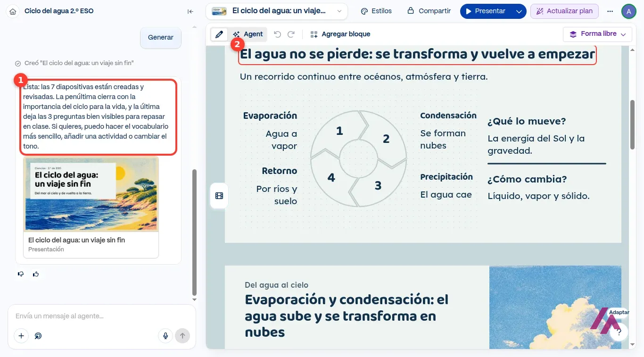644x357 pixels.
Task: Open the filmstrip slide navigator
Action: 219,196
